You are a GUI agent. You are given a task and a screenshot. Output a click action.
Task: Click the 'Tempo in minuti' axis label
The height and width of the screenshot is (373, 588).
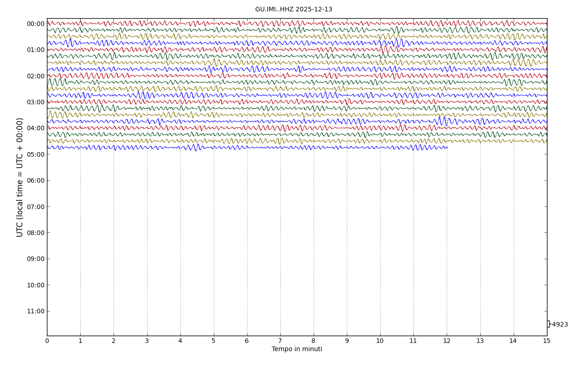297,349
